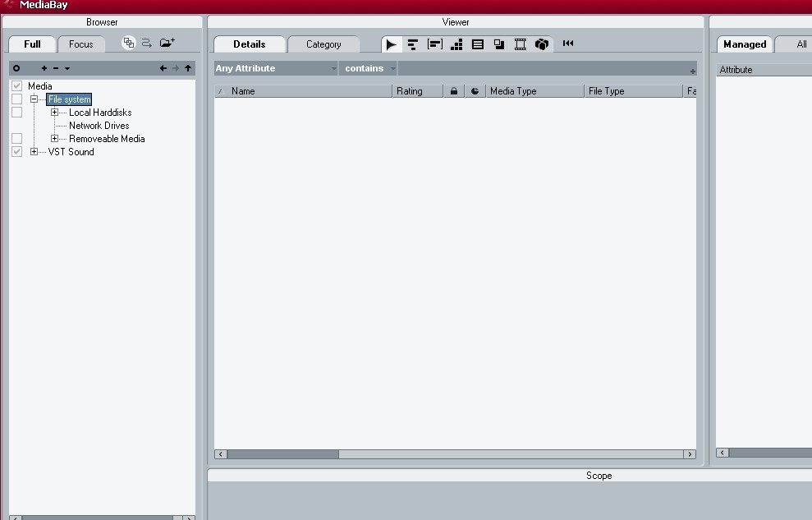Click the Browser panel header
The image size is (812, 520).
(102, 21)
